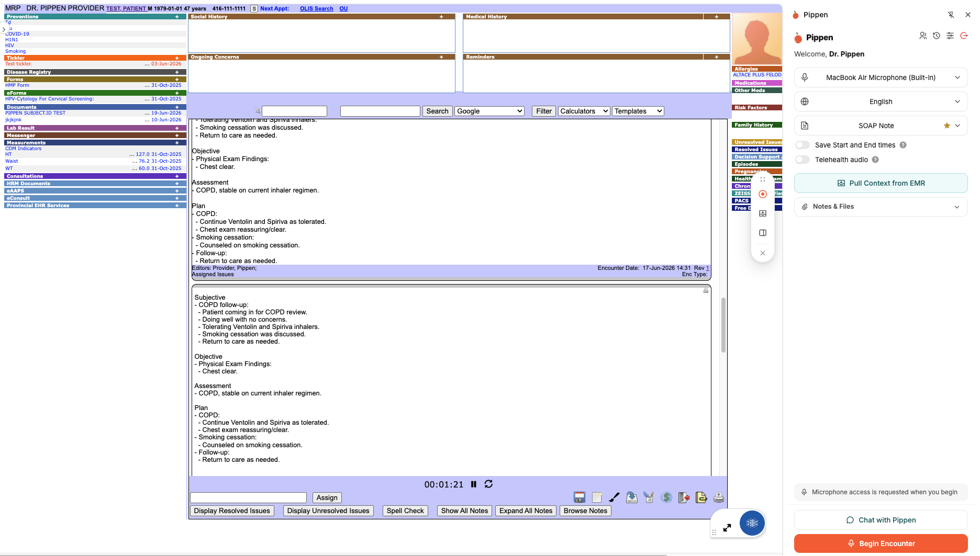Open the OLIS Search link

[x=316, y=8]
